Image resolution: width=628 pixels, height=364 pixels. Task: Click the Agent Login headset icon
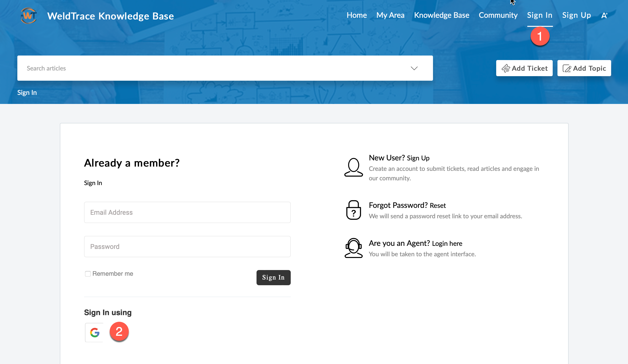tap(353, 247)
